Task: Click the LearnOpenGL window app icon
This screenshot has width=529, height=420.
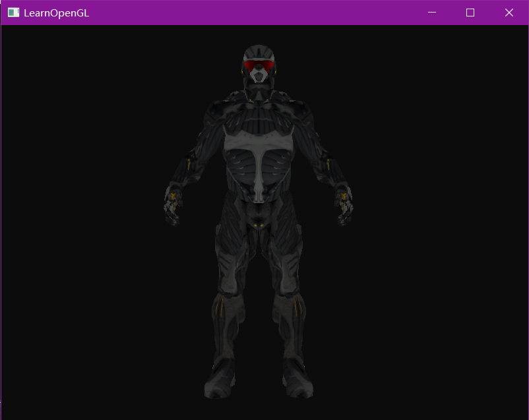Action: [13, 13]
